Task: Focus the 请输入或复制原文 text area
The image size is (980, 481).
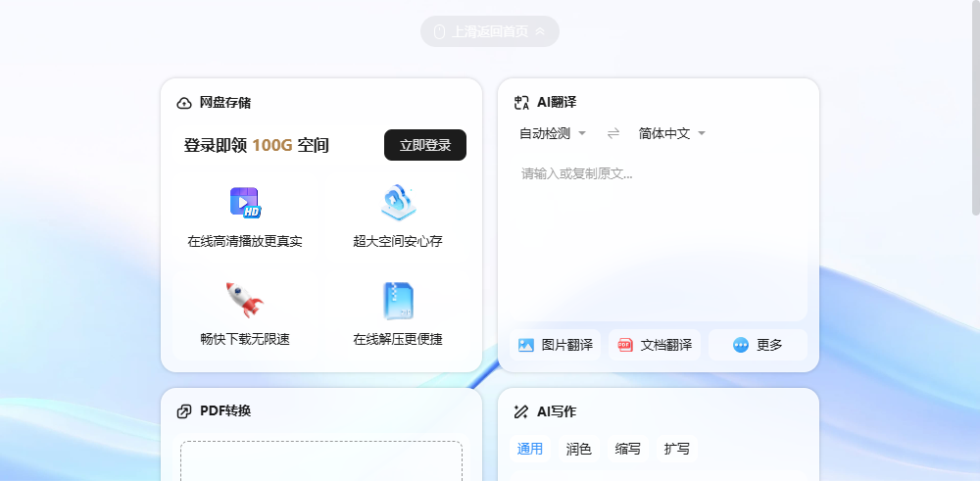Action: (x=659, y=237)
